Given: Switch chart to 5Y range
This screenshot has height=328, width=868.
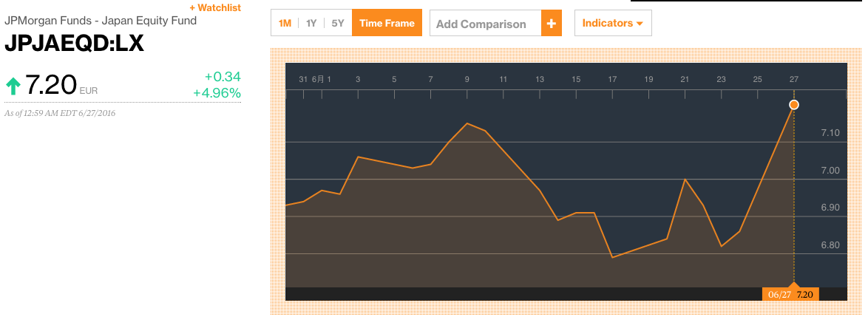Looking at the screenshot, I should (338, 24).
